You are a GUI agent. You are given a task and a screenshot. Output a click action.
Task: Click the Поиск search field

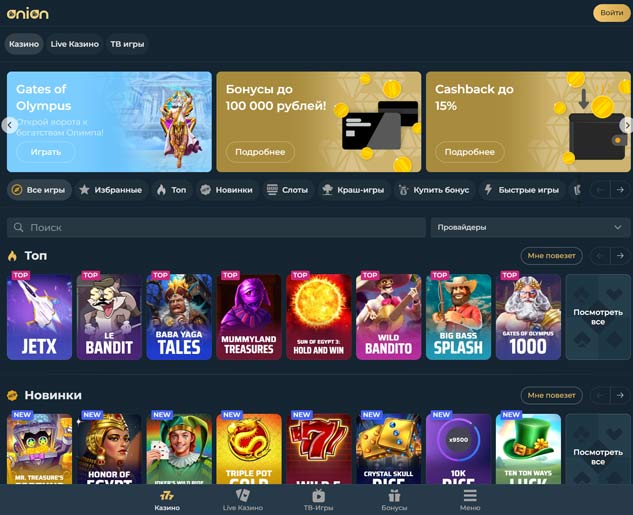[x=216, y=227]
